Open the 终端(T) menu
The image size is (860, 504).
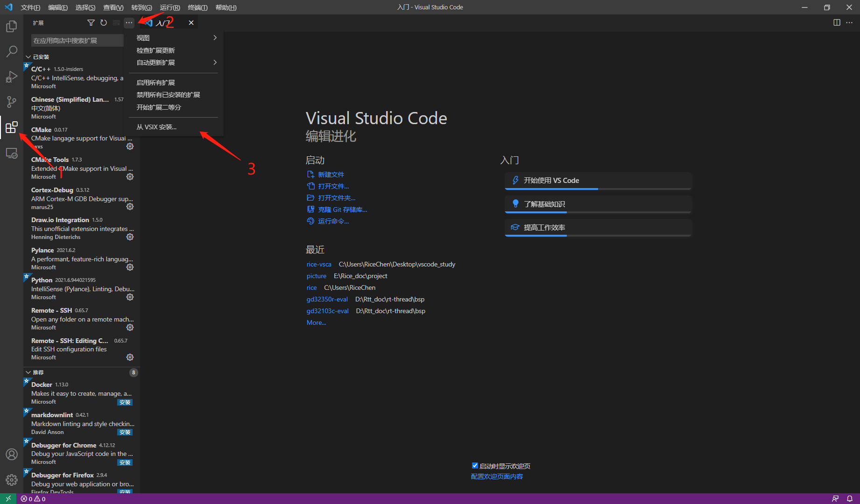(197, 7)
